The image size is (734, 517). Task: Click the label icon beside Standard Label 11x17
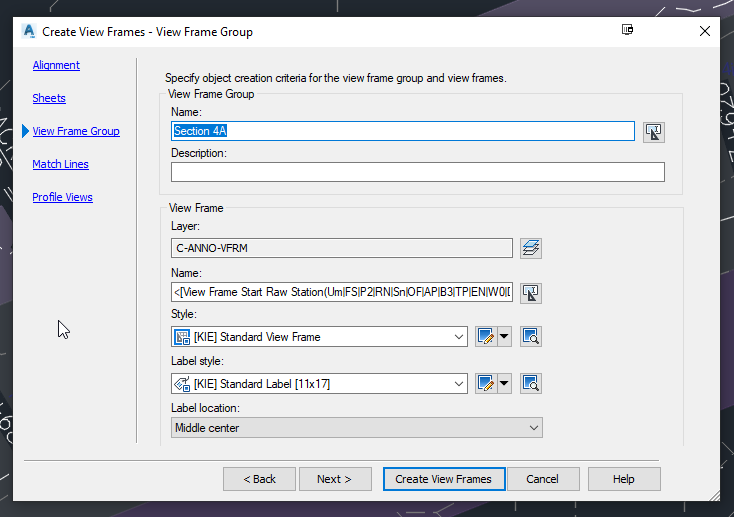coord(182,384)
